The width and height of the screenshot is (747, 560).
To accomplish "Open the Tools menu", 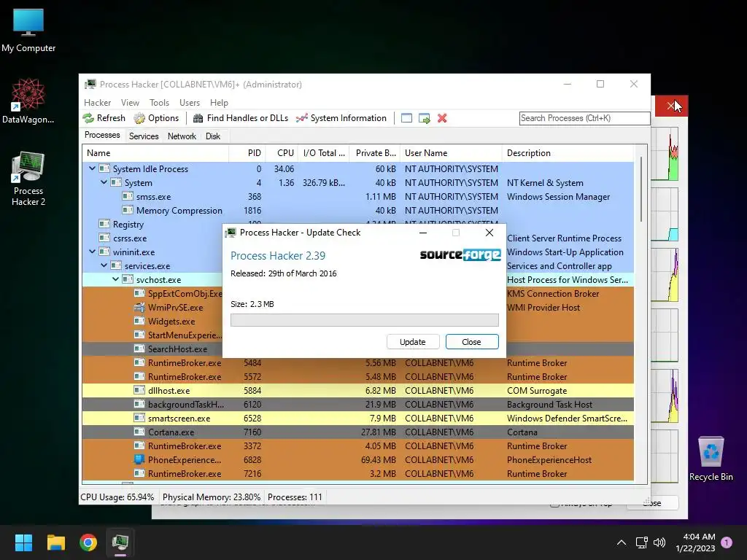I will 159,102.
